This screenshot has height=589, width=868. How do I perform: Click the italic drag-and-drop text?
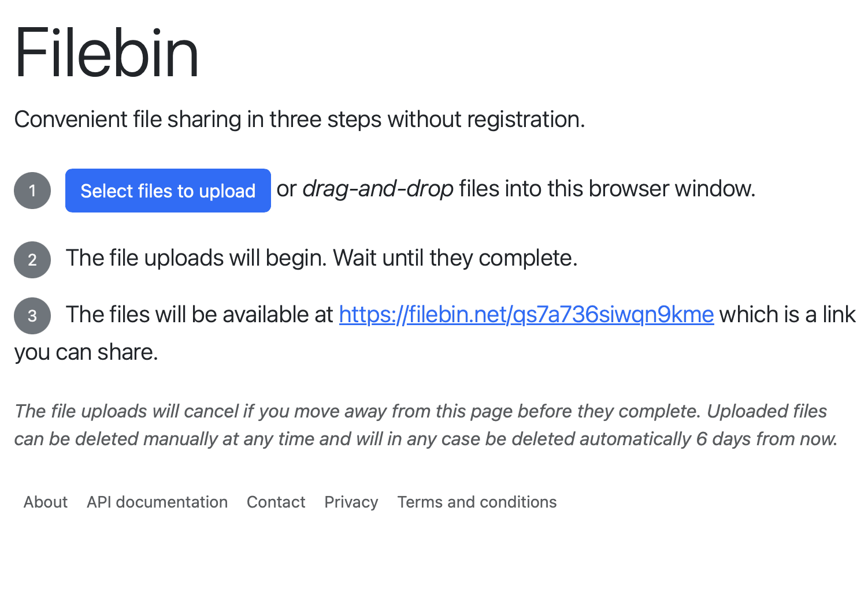click(x=378, y=189)
